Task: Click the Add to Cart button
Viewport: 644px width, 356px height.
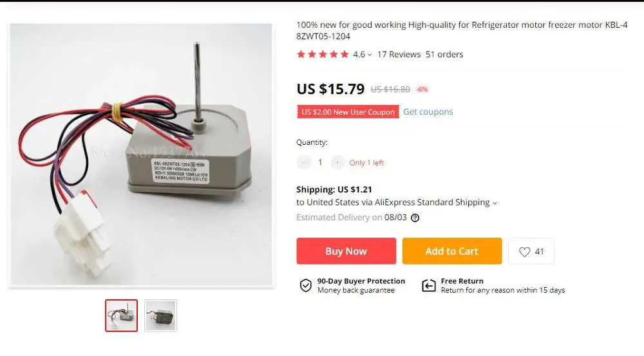Action: pos(452,251)
